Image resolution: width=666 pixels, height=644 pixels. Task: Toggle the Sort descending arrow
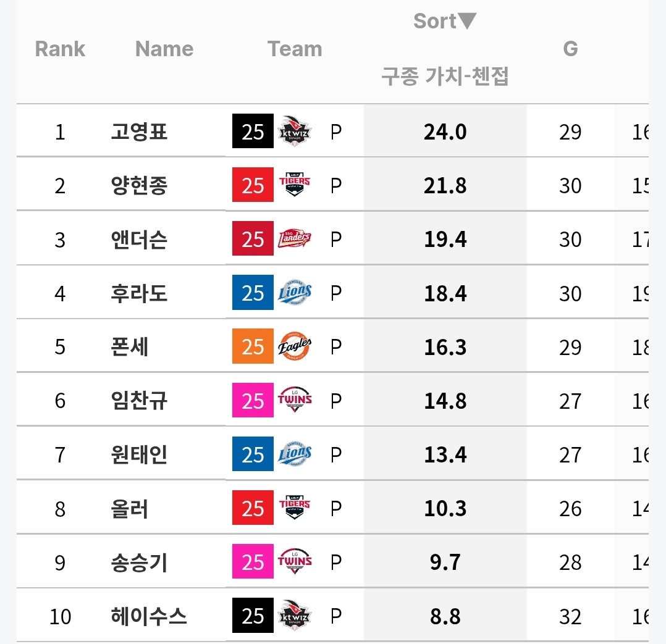(467, 21)
